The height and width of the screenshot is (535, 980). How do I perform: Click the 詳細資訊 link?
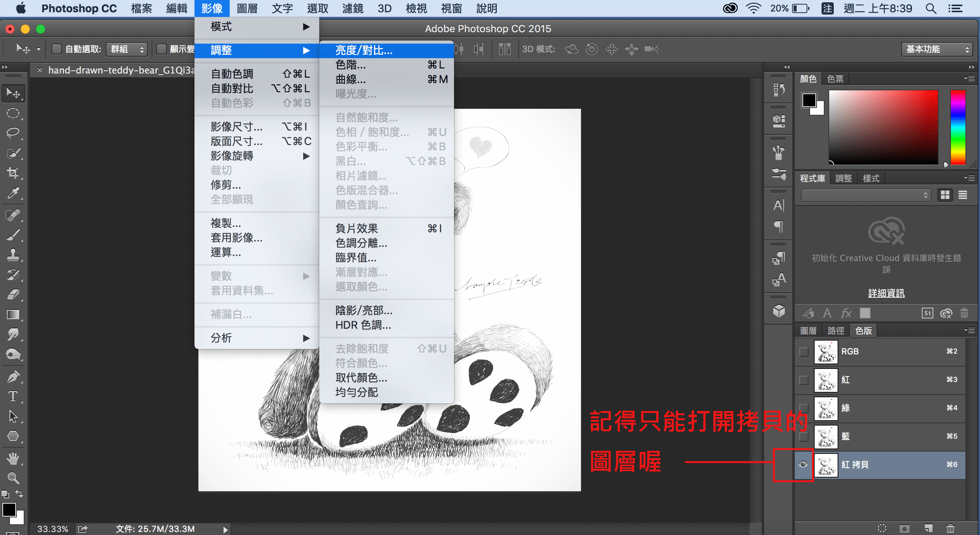coord(886,293)
